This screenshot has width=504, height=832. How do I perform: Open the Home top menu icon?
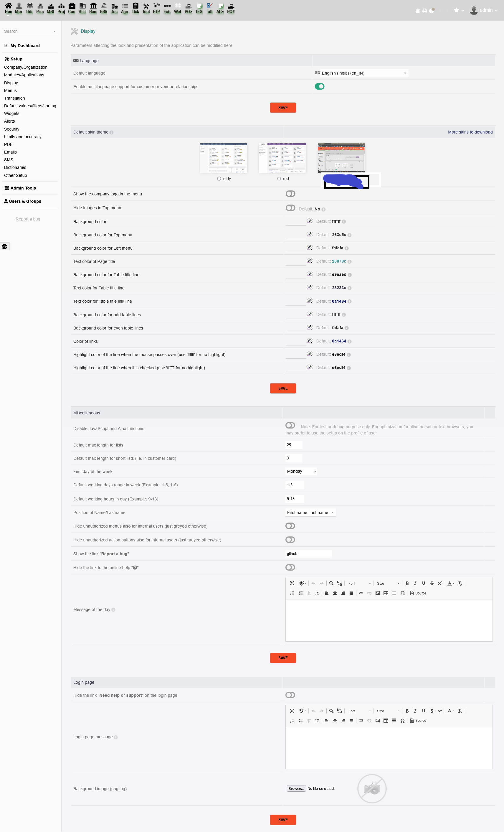[9, 6]
